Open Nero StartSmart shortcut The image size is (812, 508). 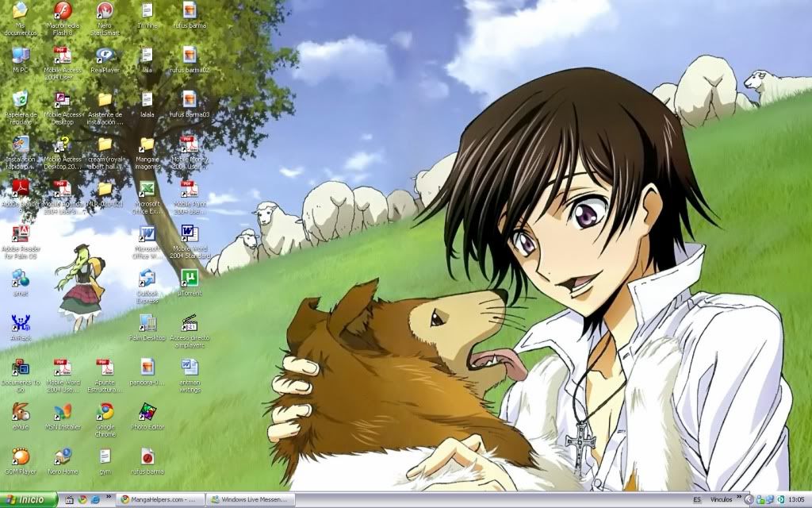105,19
